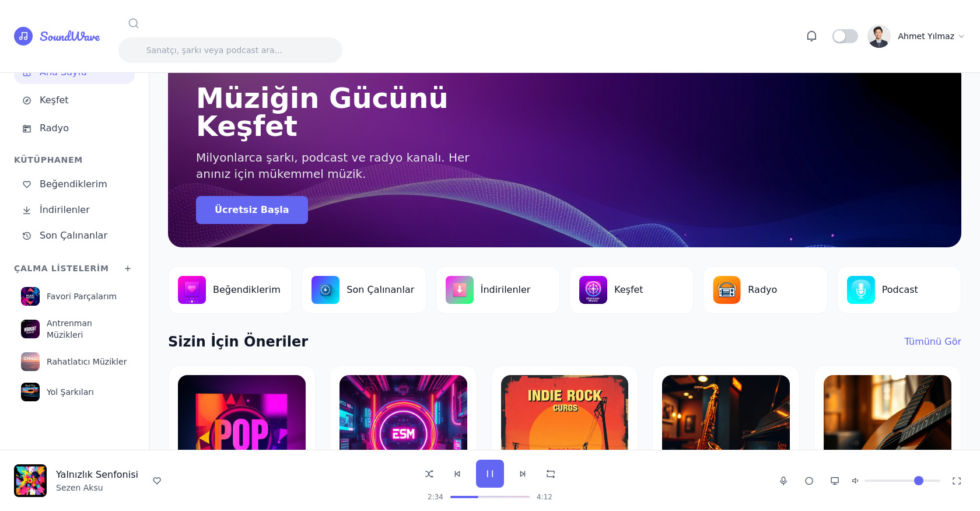This screenshot has height=511, width=980.
Task: Click the Yalnızlık Senfonisi song title
Action: point(97,474)
